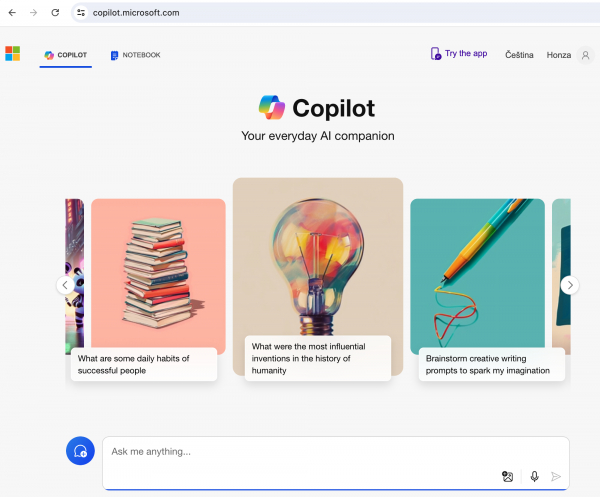This screenshot has height=497, width=600.
Task: Select 'What are some daily habits' prompt
Action: tap(144, 364)
